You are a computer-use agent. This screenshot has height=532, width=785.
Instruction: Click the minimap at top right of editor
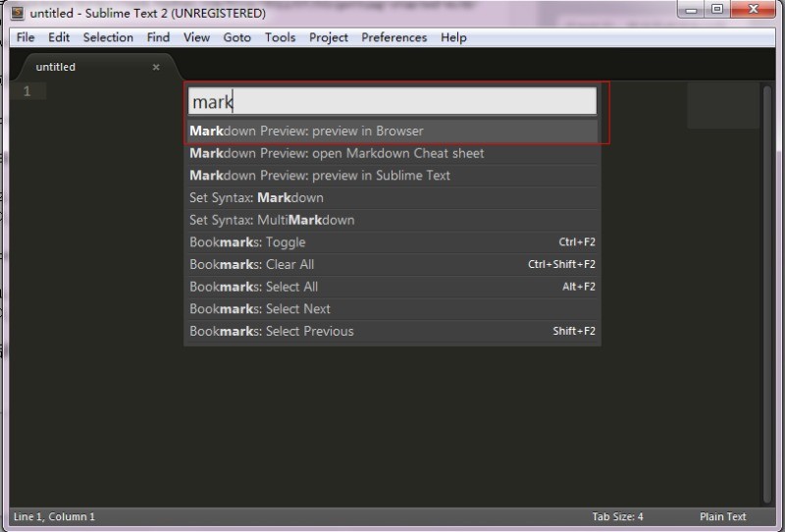[x=722, y=106]
